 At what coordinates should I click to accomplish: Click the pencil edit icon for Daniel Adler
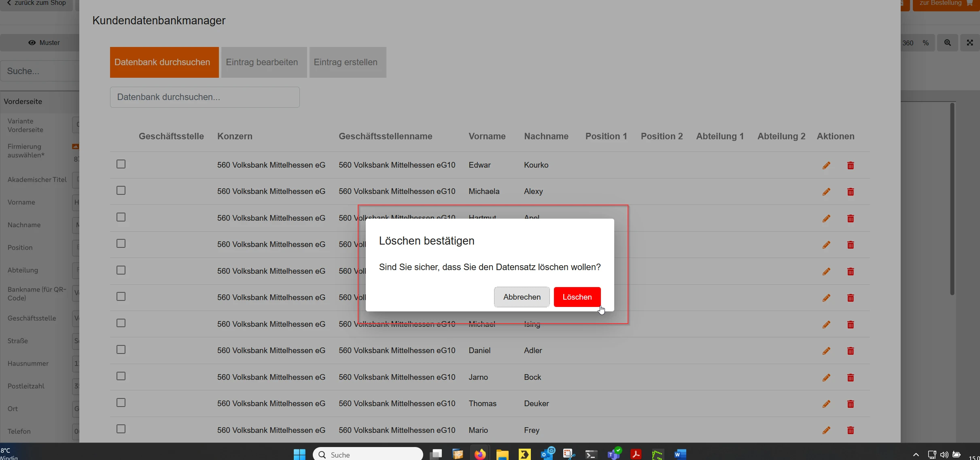coord(826,351)
